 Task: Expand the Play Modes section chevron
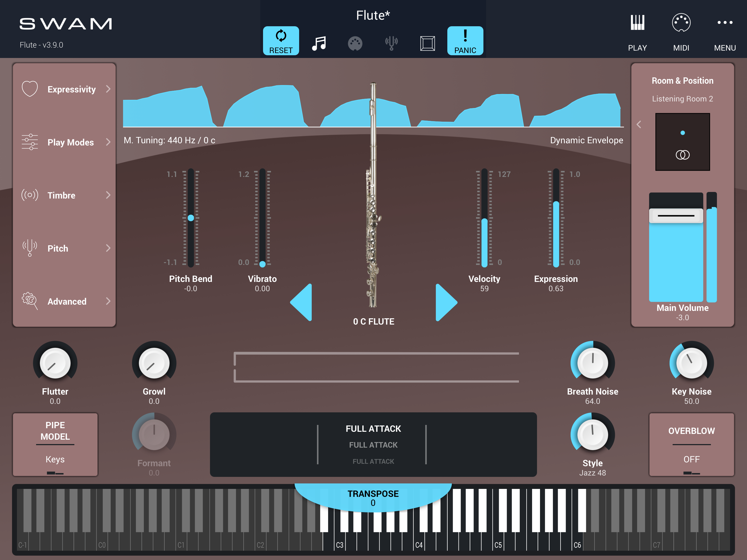click(x=108, y=142)
